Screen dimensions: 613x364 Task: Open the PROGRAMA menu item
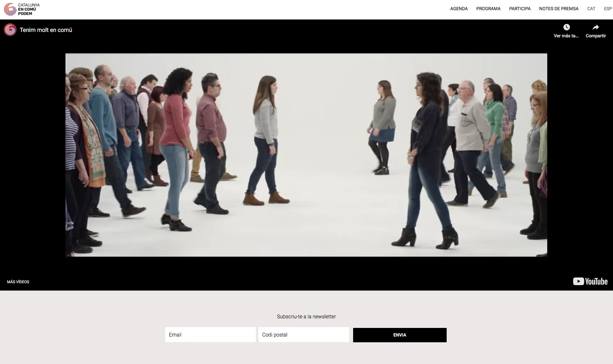(488, 9)
